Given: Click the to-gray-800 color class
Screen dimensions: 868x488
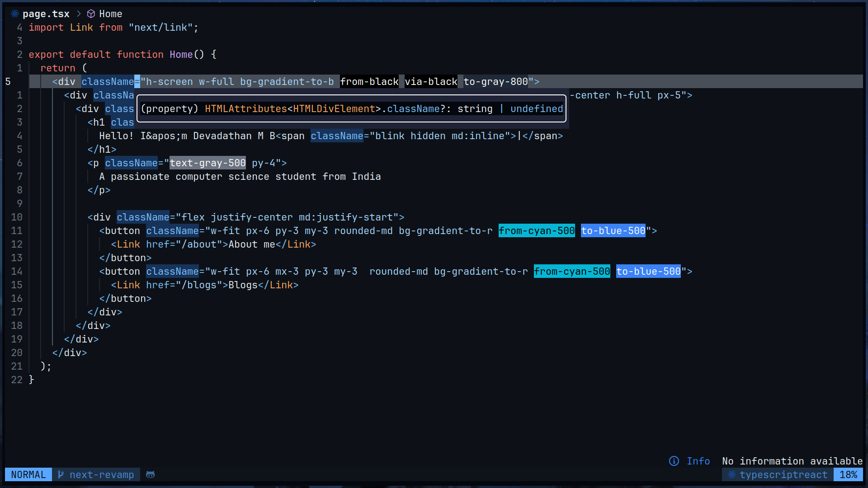Looking at the screenshot, I should [x=495, y=81].
